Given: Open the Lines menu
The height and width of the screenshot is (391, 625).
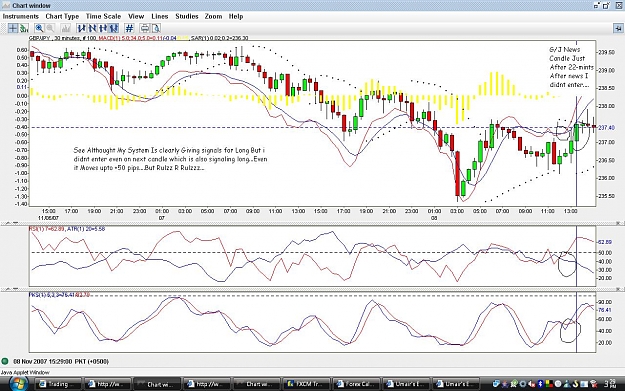Looking at the screenshot, I should click(x=160, y=16).
